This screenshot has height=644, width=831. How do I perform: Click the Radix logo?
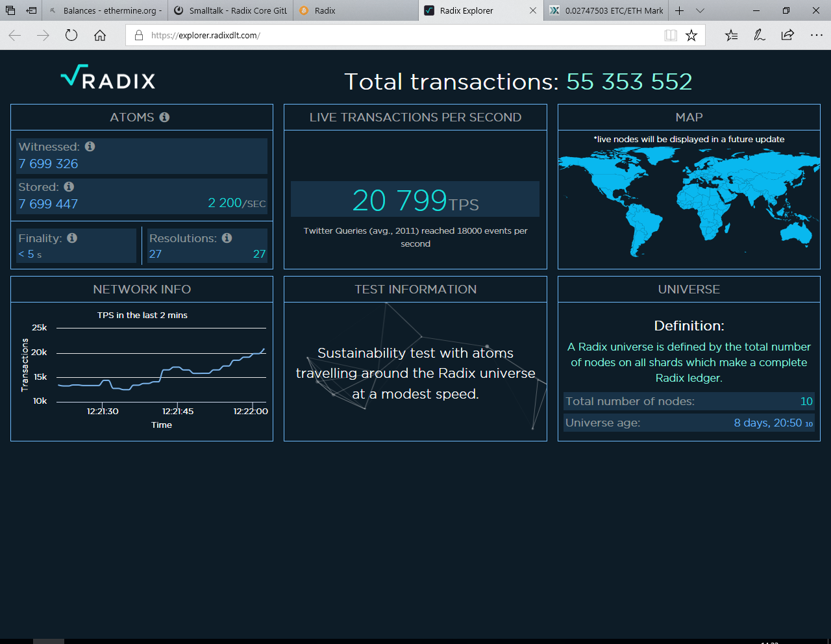(108, 77)
